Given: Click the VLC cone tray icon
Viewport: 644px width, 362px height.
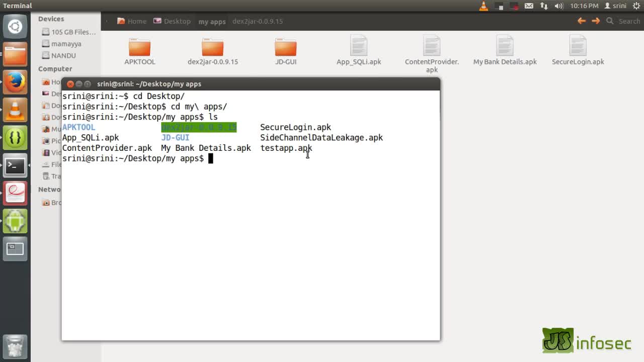Looking at the screenshot, I should click(484, 6).
